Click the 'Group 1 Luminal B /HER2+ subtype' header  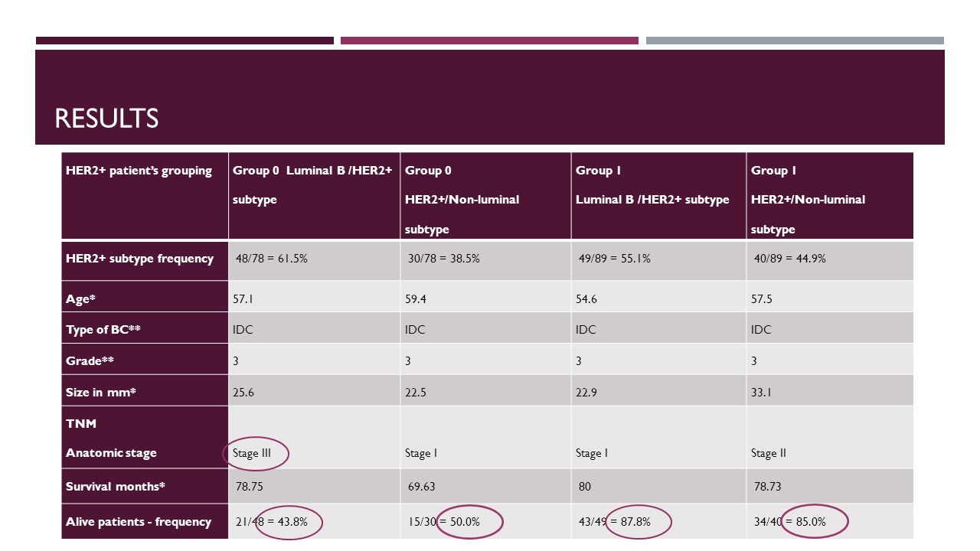point(658,196)
